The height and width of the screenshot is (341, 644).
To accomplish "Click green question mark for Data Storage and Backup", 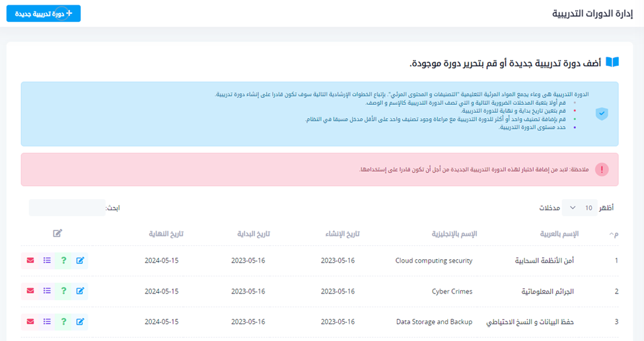I will (x=63, y=322).
